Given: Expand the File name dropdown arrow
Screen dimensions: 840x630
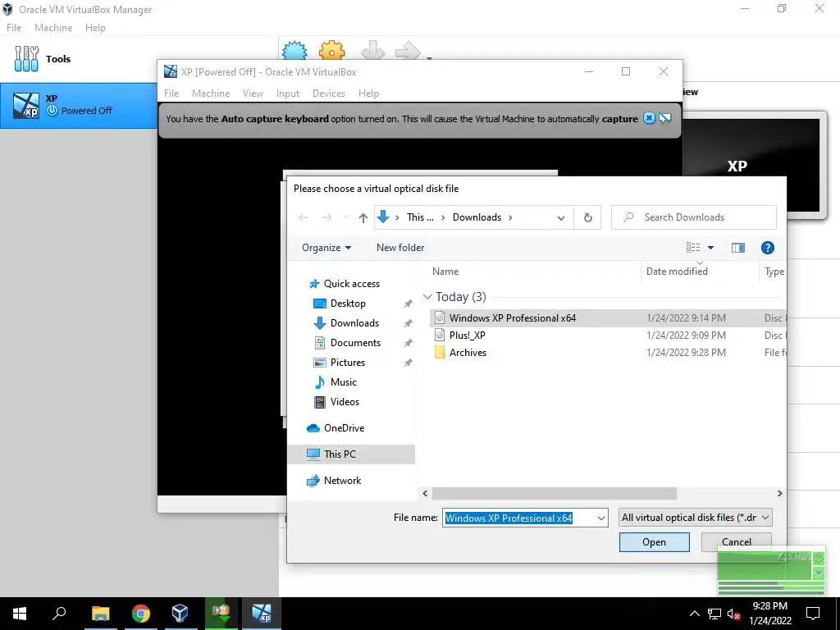Looking at the screenshot, I should coord(600,518).
